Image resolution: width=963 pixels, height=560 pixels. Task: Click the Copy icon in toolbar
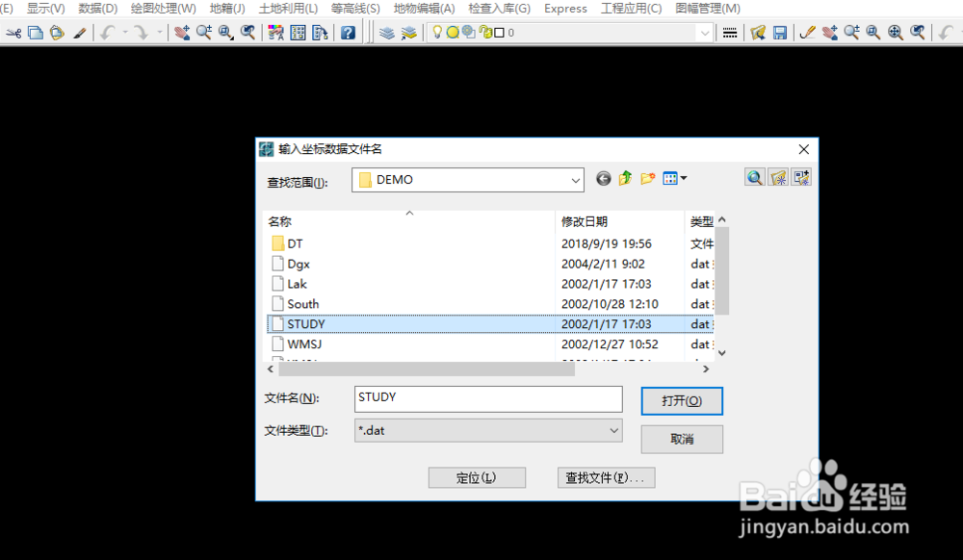click(36, 33)
